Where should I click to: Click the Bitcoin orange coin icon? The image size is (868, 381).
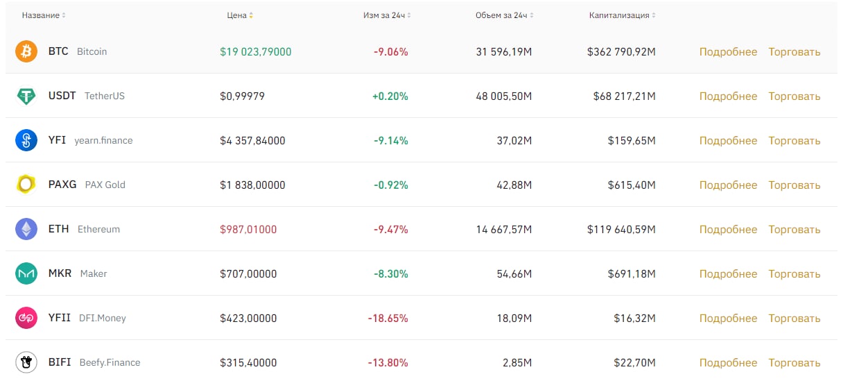(x=26, y=51)
